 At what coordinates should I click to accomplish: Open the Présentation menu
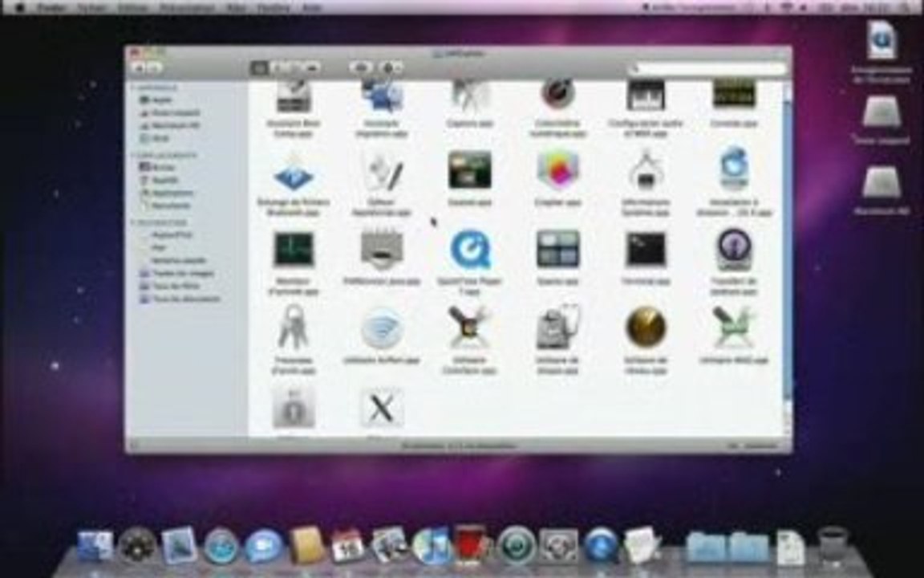(x=187, y=7)
